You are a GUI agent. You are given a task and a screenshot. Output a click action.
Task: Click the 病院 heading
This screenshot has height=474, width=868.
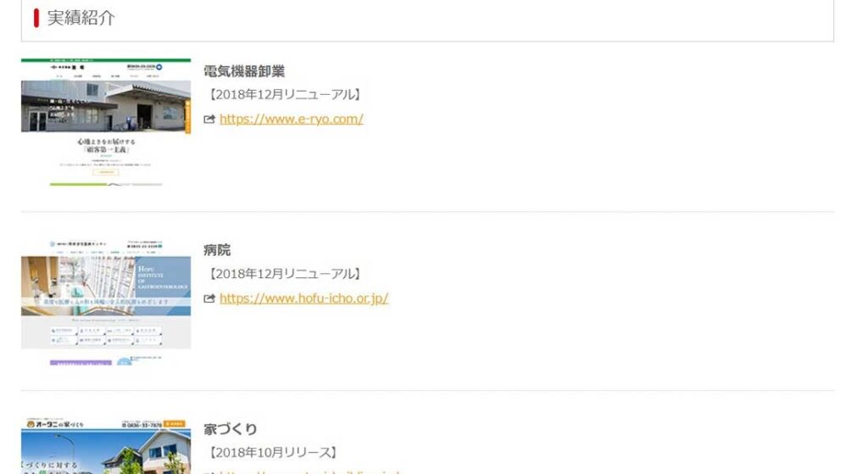pos(217,250)
